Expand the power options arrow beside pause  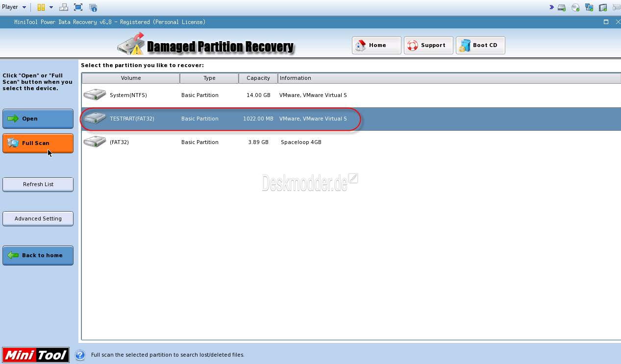(x=51, y=7)
